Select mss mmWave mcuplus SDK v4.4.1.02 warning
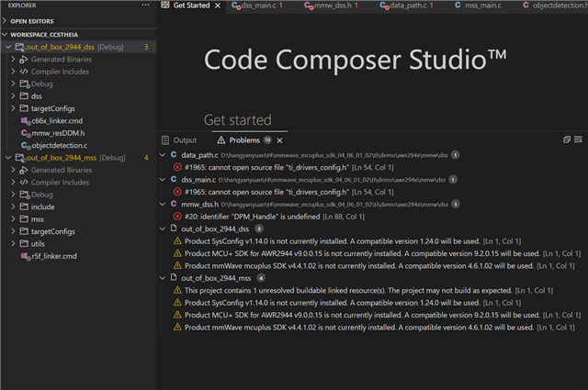Viewport: 588px width, 390px height. pyautogui.click(x=372, y=328)
